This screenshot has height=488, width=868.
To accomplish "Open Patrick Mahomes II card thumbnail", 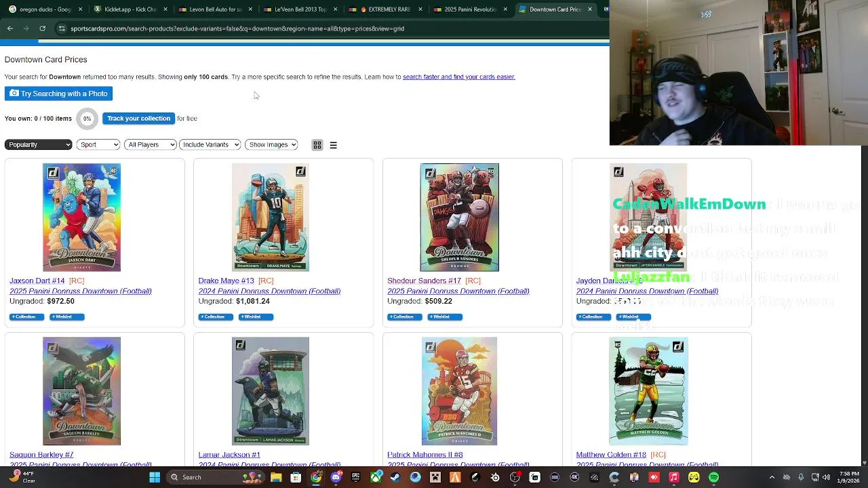I will 459,391.
